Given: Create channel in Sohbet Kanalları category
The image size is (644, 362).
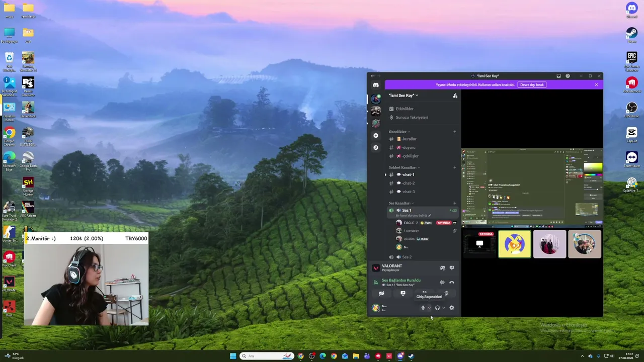Looking at the screenshot, I should click(454, 167).
